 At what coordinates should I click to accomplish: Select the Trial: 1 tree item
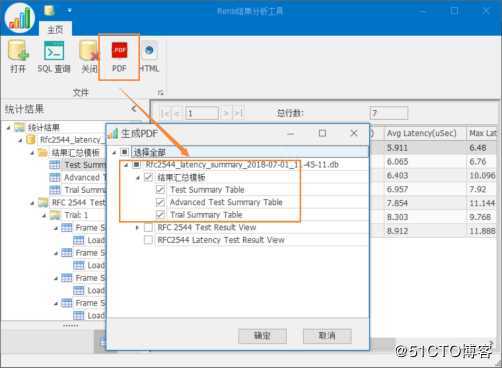76,215
